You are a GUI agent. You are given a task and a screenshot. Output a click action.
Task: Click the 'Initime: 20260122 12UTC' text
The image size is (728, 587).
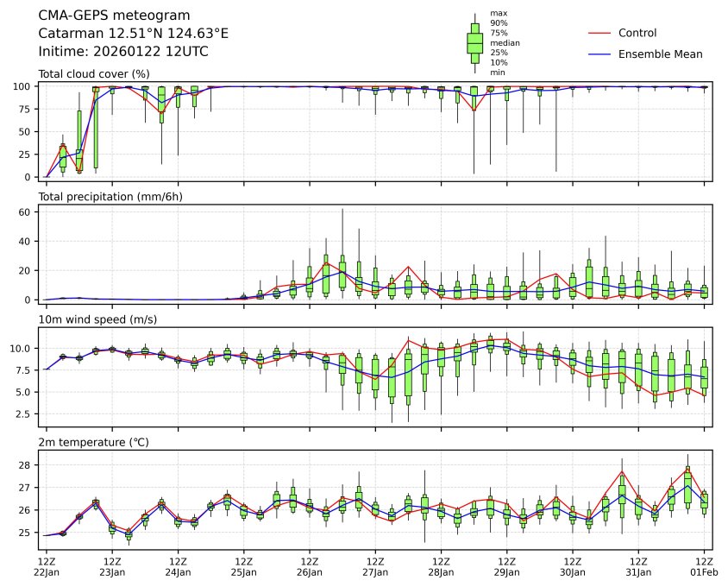[x=123, y=52]
